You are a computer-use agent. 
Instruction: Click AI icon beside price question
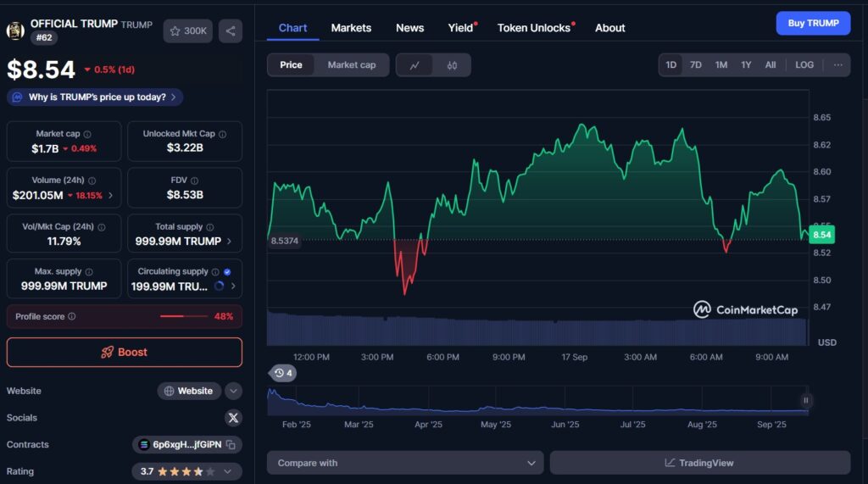click(17, 97)
